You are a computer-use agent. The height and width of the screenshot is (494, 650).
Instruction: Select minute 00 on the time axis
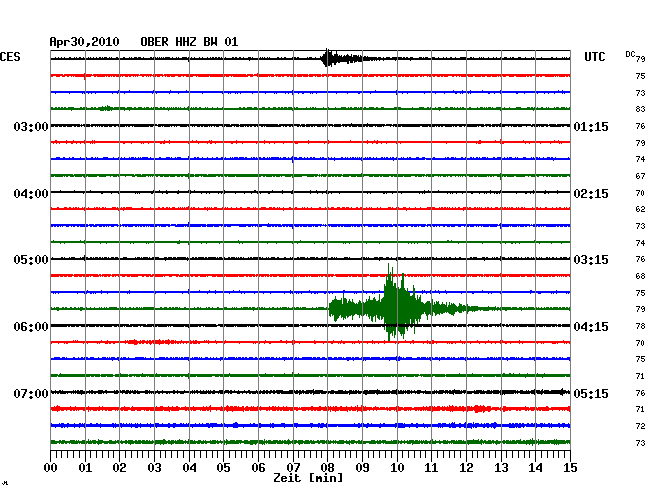pyautogui.click(x=51, y=467)
